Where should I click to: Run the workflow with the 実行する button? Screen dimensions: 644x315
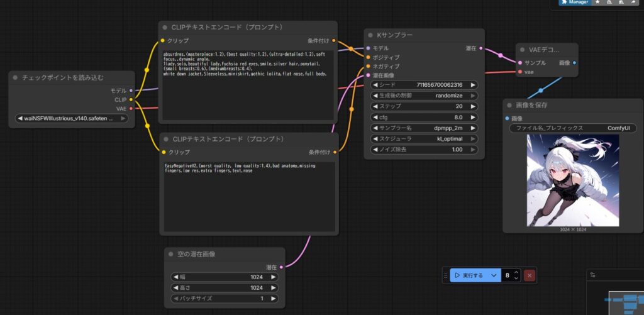[x=469, y=275]
